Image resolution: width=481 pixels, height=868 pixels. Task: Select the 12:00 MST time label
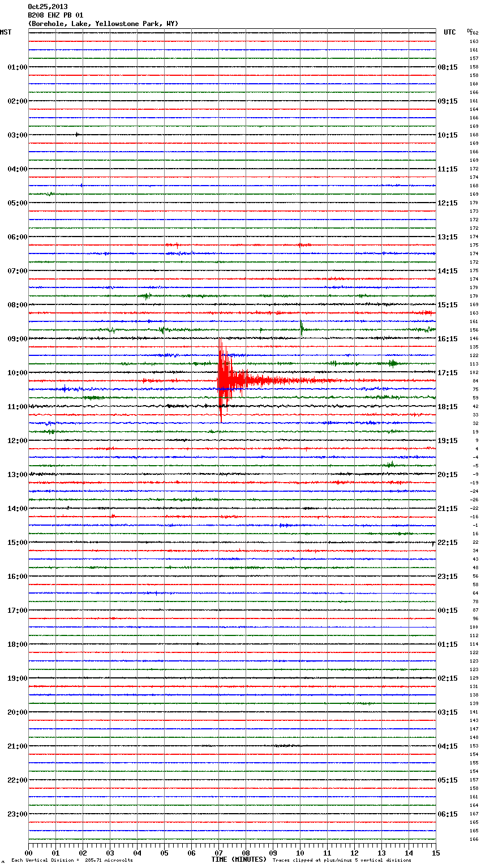pyautogui.click(x=18, y=441)
